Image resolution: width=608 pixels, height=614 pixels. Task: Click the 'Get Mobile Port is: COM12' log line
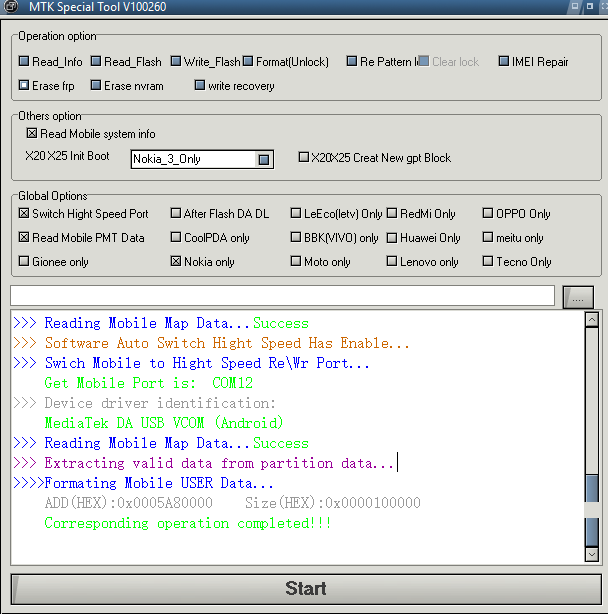149,383
